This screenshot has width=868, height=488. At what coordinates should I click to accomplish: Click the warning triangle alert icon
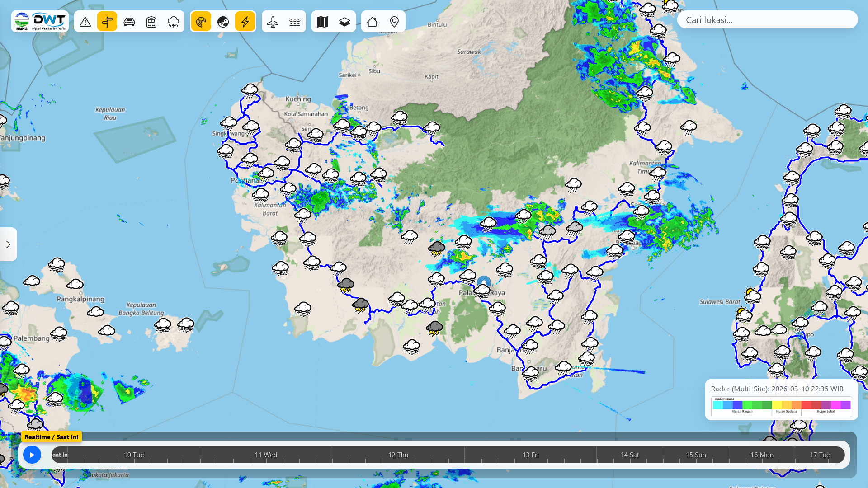tap(85, 22)
